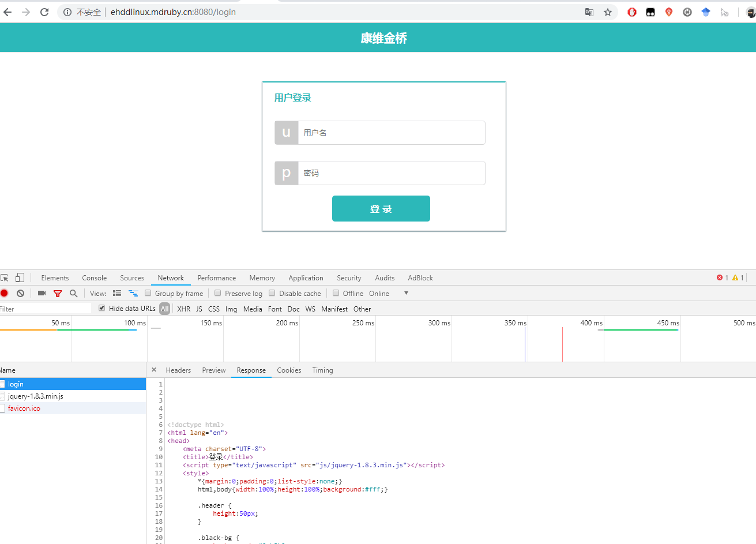Open the blue graduation cap extension
Screen dimensions: 756x544
(706, 12)
